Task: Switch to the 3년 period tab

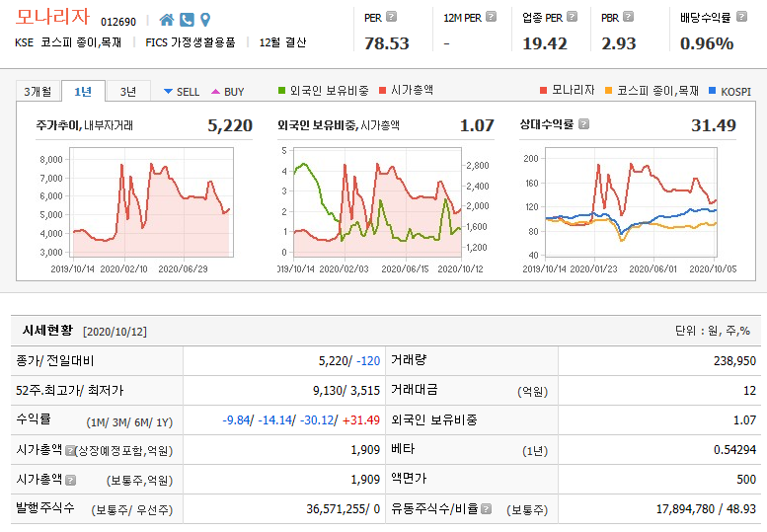Action: coord(128,92)
